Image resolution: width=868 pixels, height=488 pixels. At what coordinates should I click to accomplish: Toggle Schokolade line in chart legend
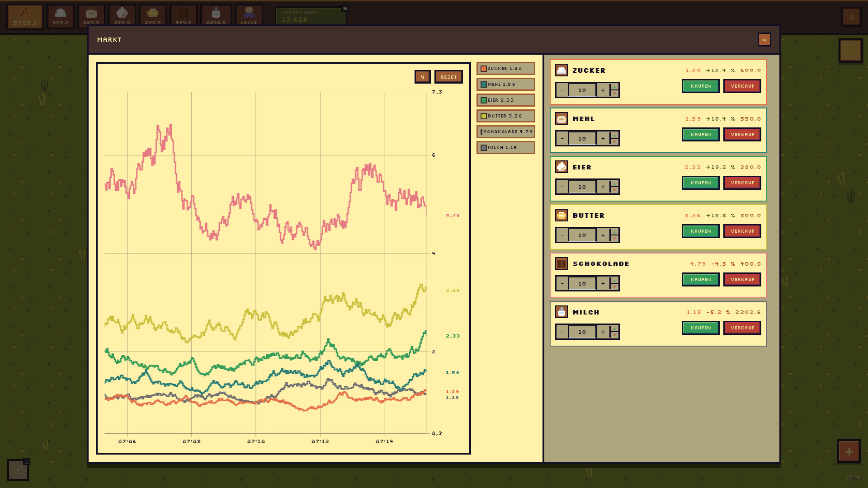point(506,132)
